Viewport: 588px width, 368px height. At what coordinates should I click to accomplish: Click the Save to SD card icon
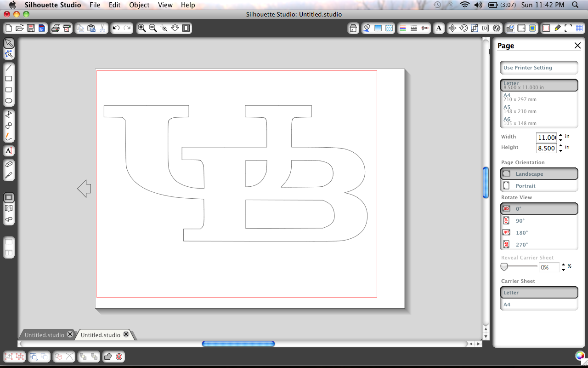click(x=41, y=28)
